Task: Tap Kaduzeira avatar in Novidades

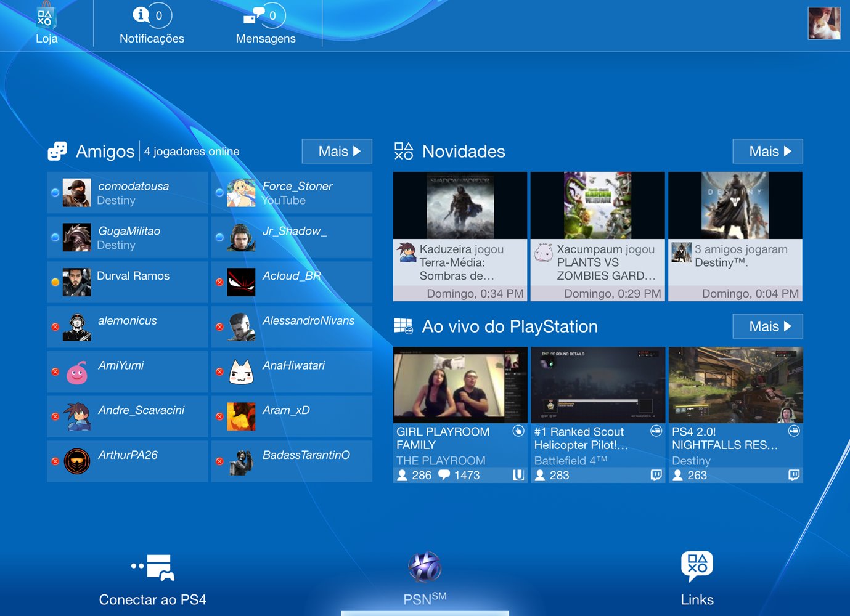Action: 407,252
